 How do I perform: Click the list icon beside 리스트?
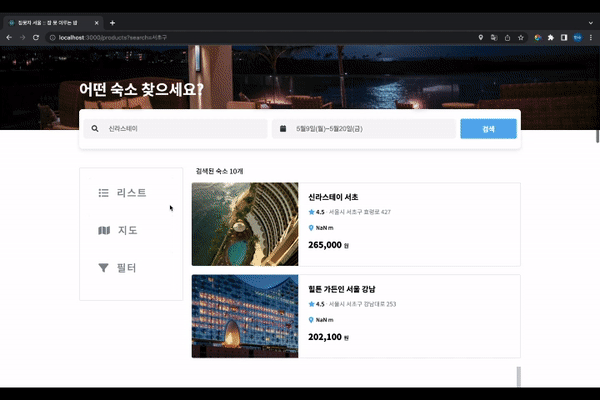tap(103, 193)
